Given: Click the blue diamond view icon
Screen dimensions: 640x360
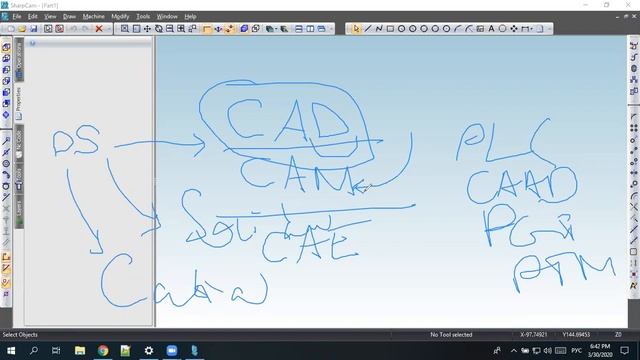Looking at the screenshot, I should [x=6, y=115].
